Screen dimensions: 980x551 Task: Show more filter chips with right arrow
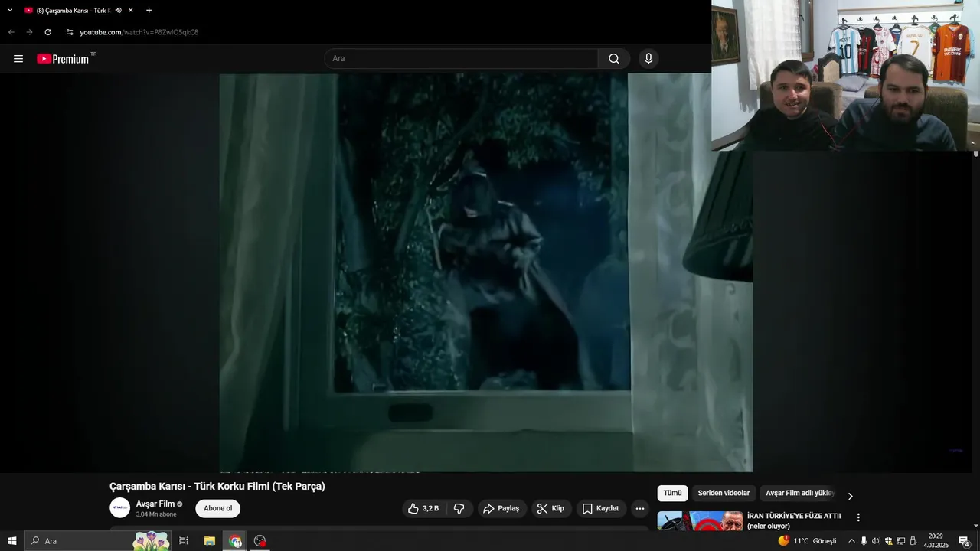tap(850, 496)
